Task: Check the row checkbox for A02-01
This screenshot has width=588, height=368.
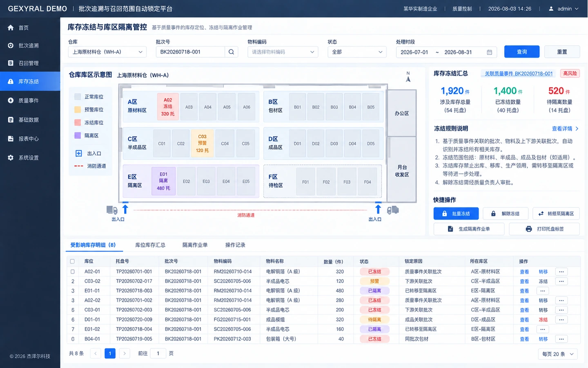Action: [73, 272]
